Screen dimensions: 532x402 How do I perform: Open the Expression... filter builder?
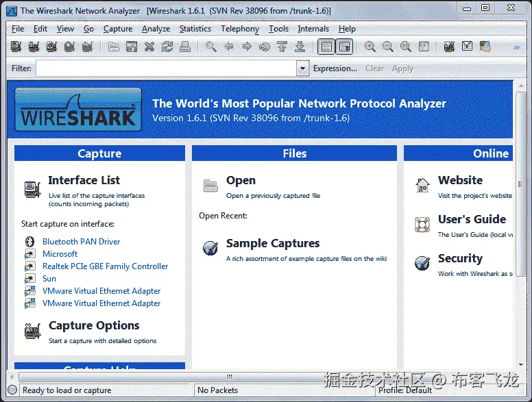pyautogui.click(x=335, y=68)
